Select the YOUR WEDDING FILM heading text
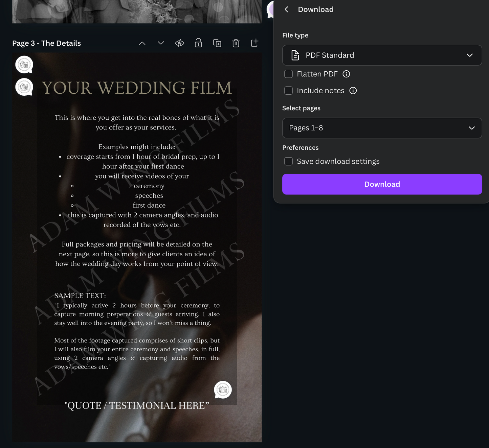Viewport: 489px width, 448px height. point(137,88)
